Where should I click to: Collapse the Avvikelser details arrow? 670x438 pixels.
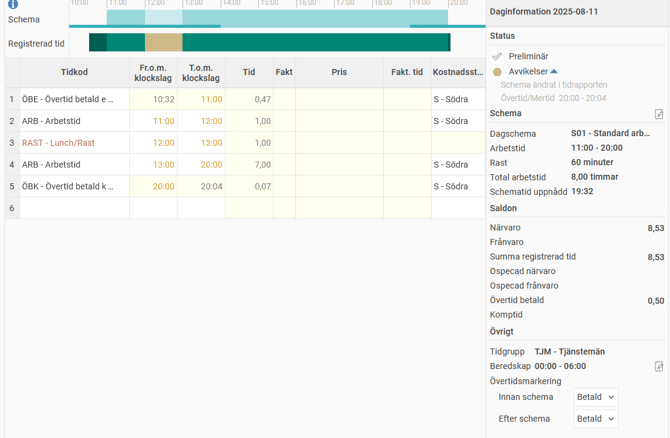pos(554,72)
